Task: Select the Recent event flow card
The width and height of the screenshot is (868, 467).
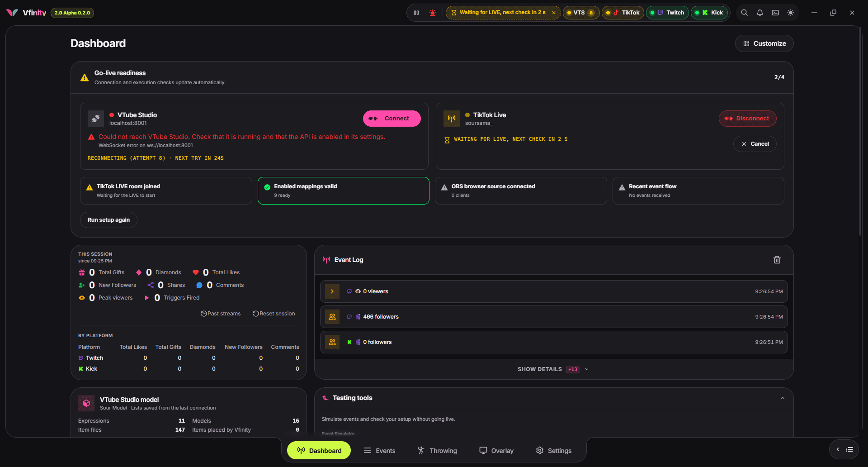Action: (698, 191)
